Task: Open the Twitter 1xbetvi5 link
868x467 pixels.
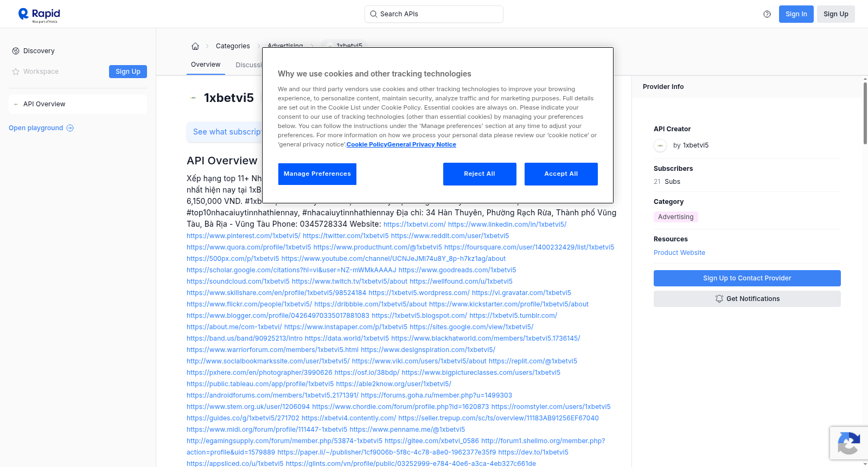Action: click(346, 236)
